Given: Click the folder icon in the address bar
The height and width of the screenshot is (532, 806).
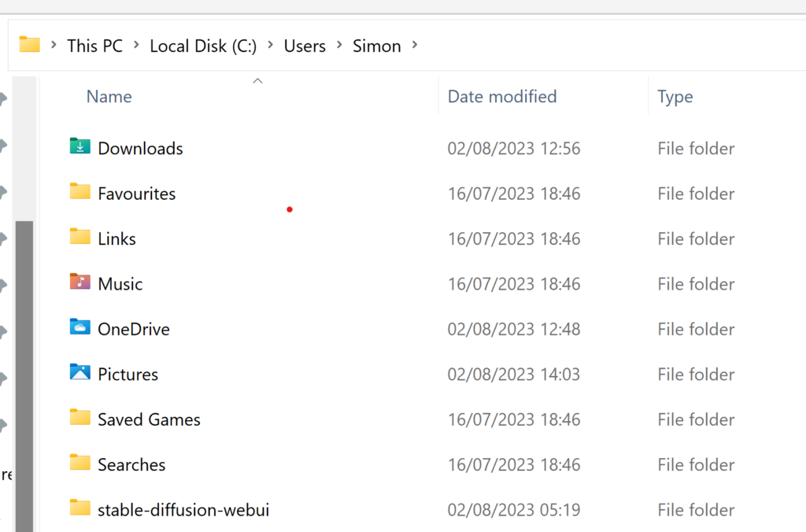Looking at the screenshot, I should (x=30, y=45).
